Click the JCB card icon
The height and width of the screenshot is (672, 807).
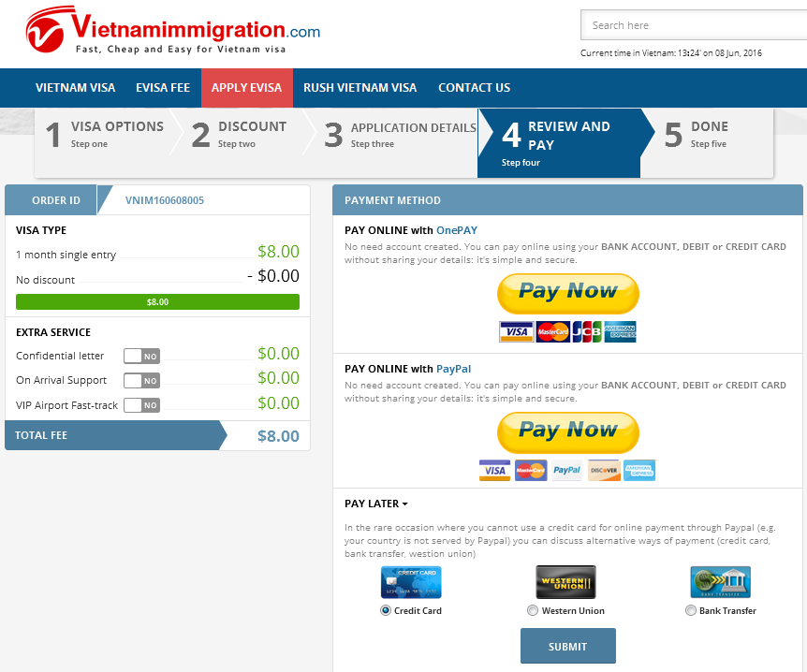point(587,332)
